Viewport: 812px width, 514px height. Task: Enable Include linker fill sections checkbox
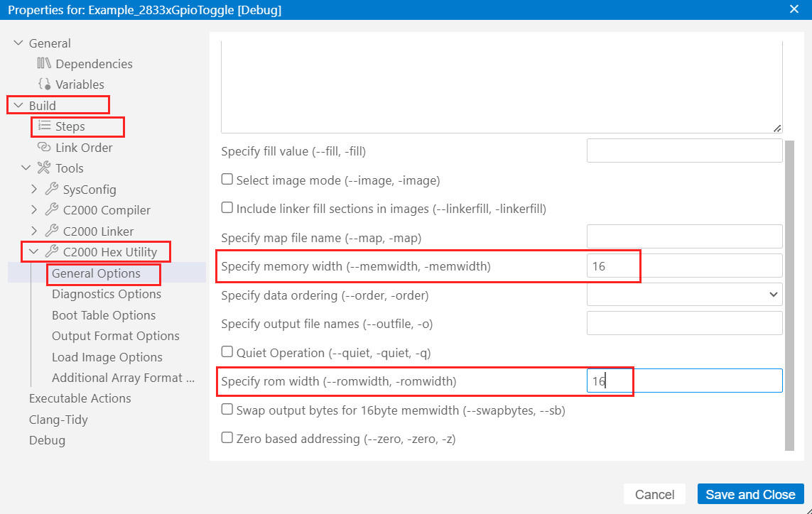pos(227,208)
